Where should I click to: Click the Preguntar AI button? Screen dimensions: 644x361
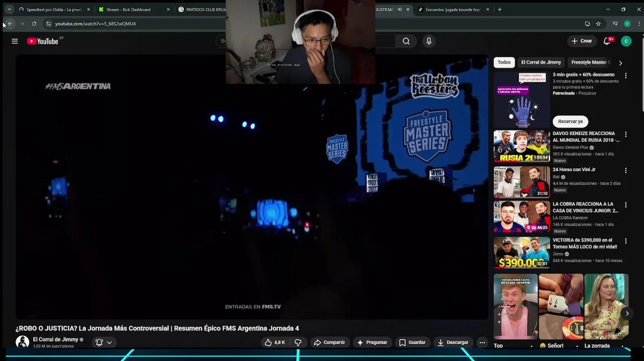pyautogui.click(x=372, y=342)
